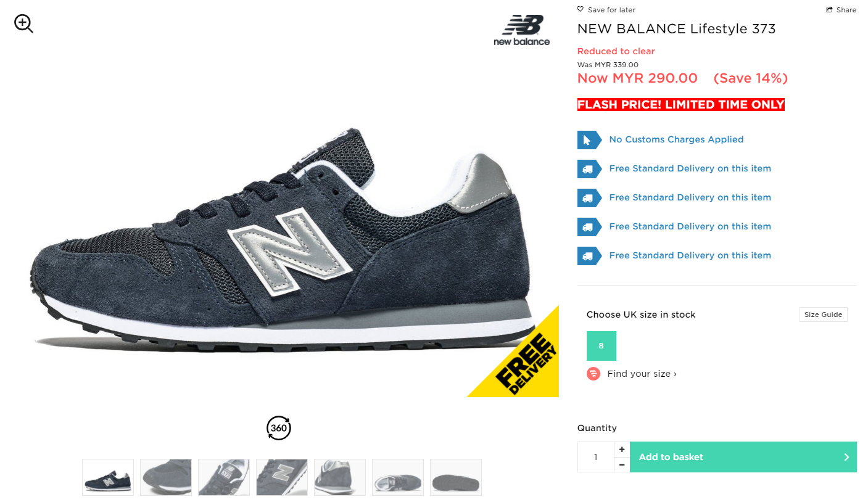The image size is (868, 502).
Task: Click the Share arrow icon
Action: [830, 9]
